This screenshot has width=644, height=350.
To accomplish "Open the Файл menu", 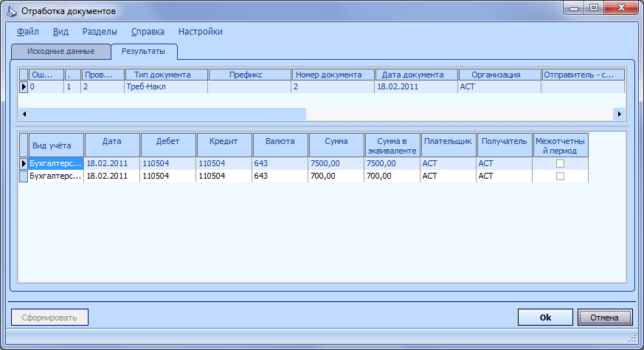I will (x=28, y=32).
